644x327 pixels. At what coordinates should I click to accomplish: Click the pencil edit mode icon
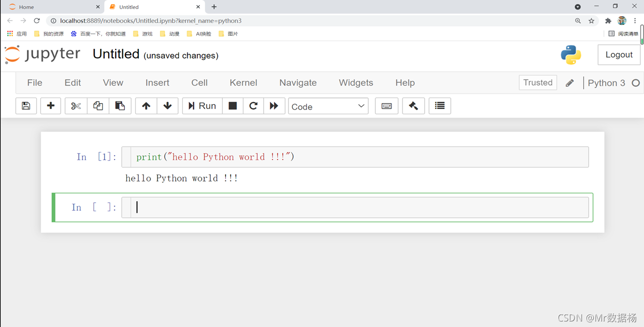[570, 83]
